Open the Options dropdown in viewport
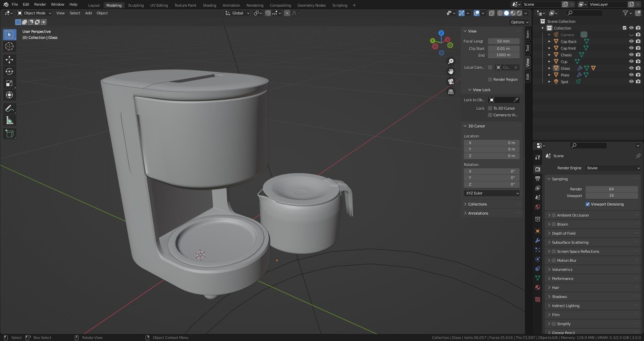This screenshot has width=644, height=341. pyautogui.click(x=520, y=22)
